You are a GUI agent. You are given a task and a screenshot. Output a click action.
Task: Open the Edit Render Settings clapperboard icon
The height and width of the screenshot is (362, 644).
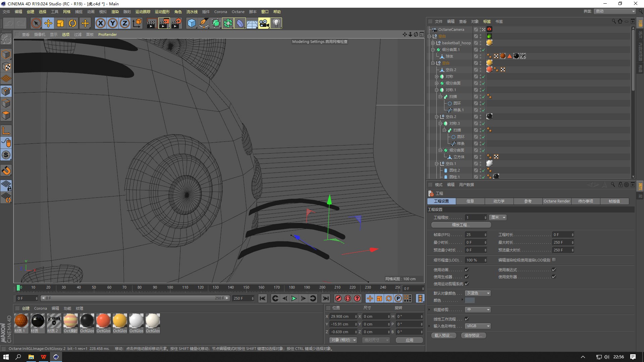[x=176, y=23]
